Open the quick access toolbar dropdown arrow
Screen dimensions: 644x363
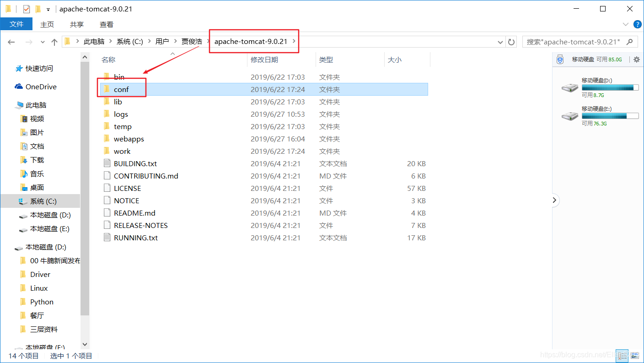(48, 9)
